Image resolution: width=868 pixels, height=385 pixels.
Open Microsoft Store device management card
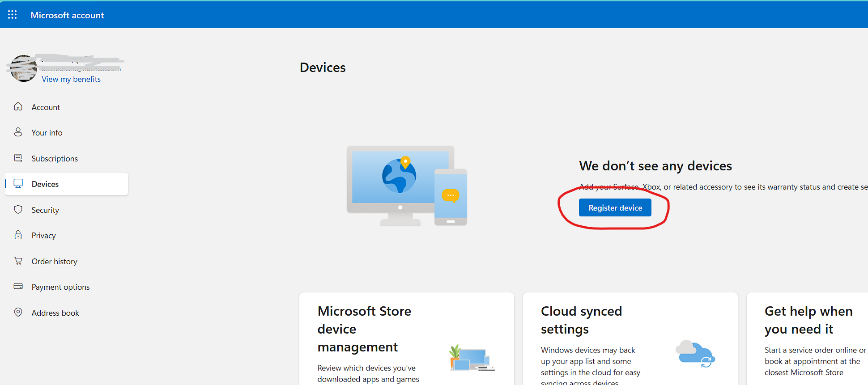click(x=406, y=338)
